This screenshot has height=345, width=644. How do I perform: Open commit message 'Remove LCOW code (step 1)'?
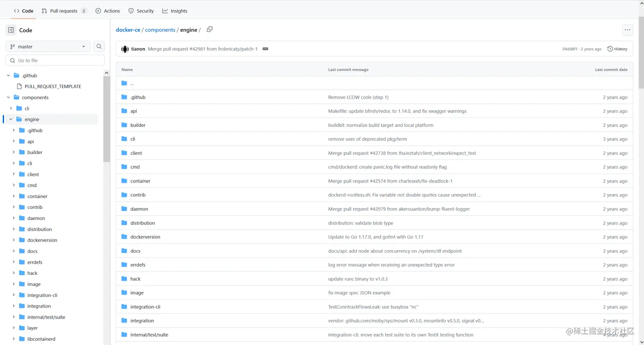pos(358,97)
